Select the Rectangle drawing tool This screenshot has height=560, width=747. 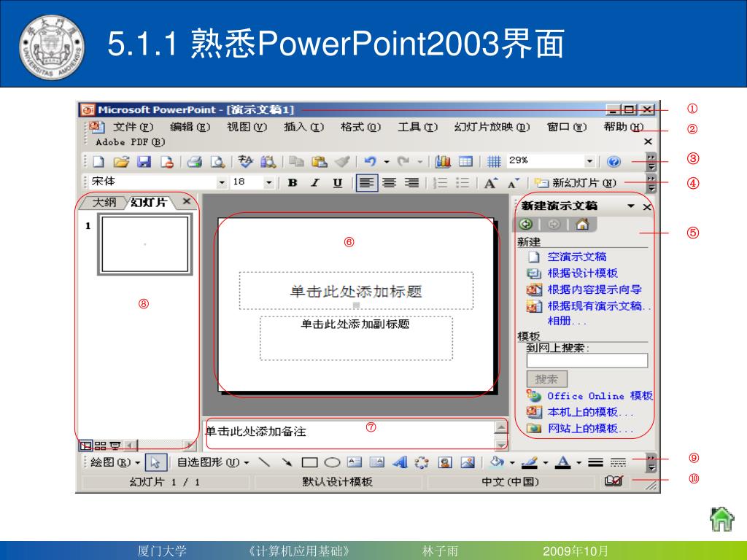point(309,462)
